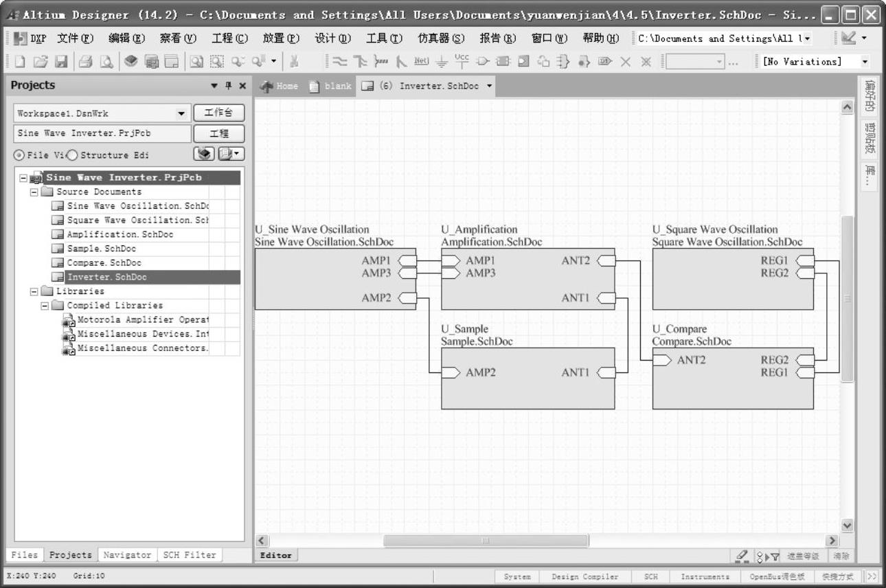Switch to the Navigator panel tab
The image size is (886, 588).
[127, 555]
